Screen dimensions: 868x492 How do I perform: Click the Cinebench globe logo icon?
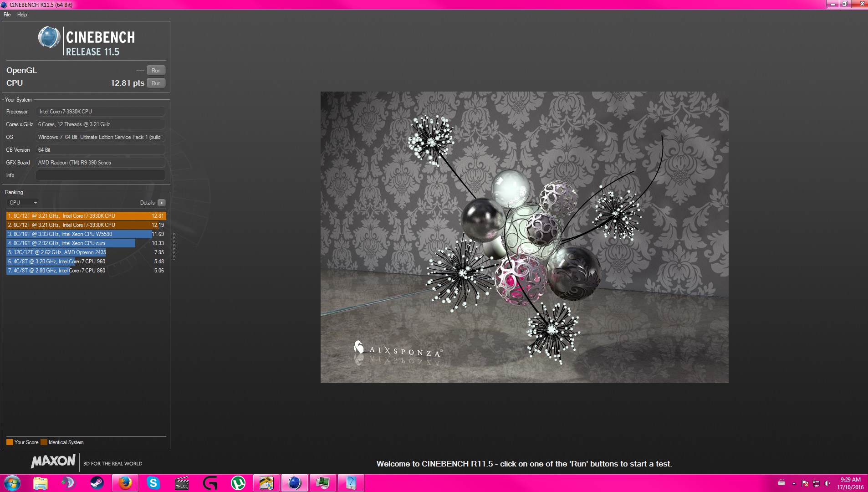pos(49,37)
